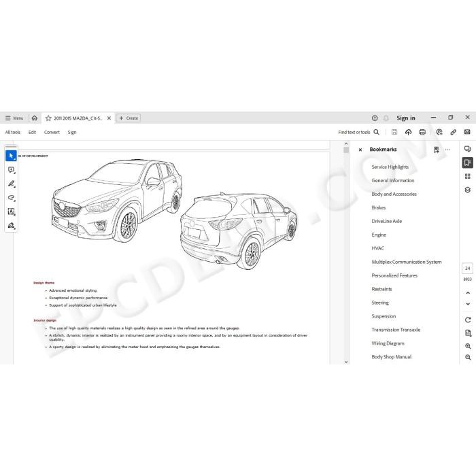This screenshot has width=476, height=476.
Task: Open HVAC bookmark
Action: [x=378, y=248]
